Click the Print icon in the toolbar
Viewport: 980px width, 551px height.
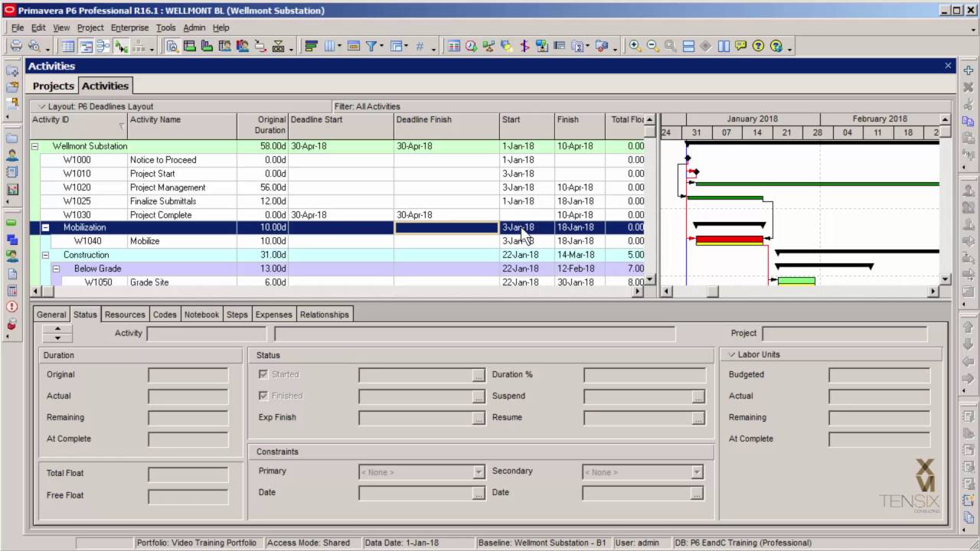click(15, 46)
